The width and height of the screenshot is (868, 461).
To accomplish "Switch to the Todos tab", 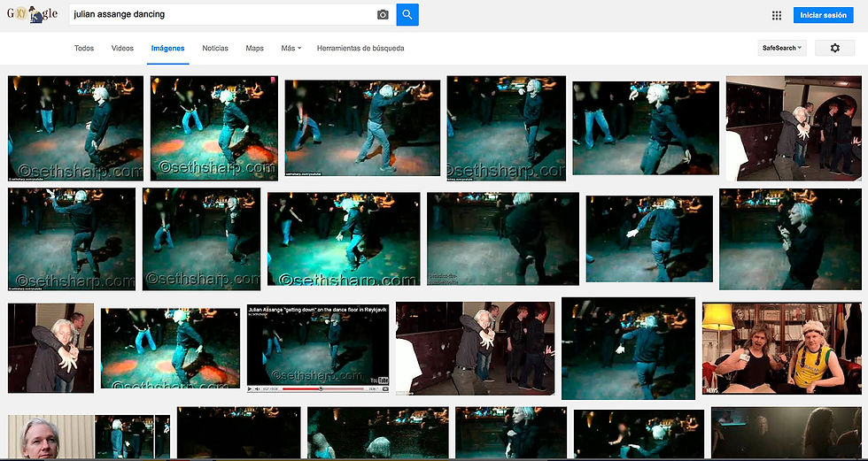I will click(84, 48).
